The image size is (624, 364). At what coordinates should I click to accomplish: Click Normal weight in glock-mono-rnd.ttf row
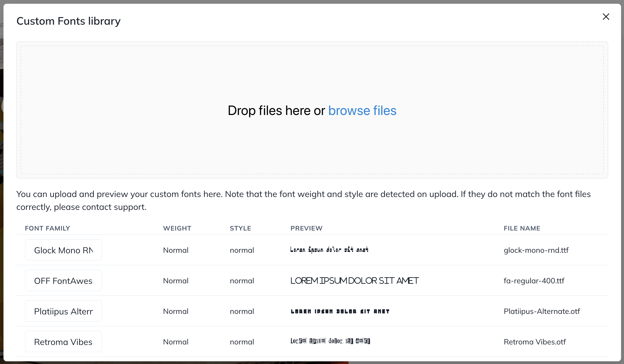[176, 250]
